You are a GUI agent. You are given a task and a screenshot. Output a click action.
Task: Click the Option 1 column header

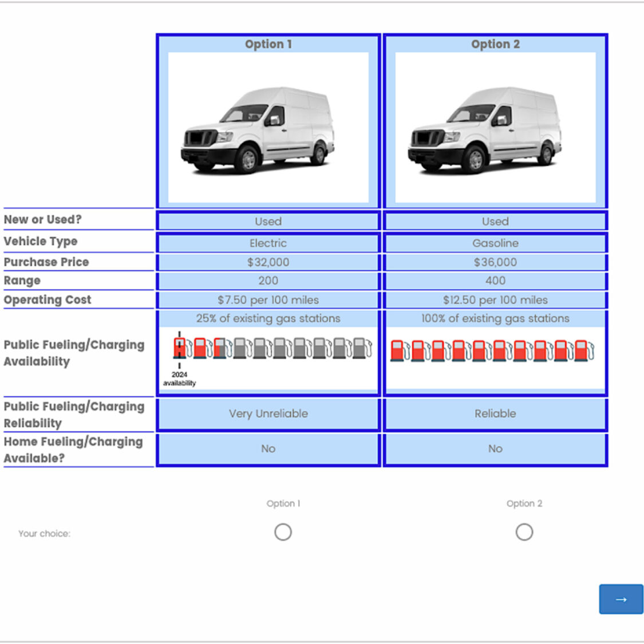(268, 44)
